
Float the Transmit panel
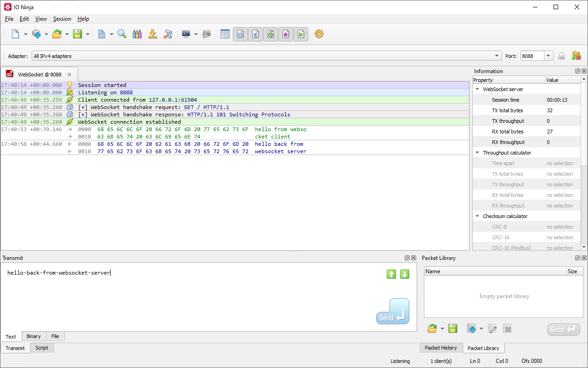[x=407, y=258]
